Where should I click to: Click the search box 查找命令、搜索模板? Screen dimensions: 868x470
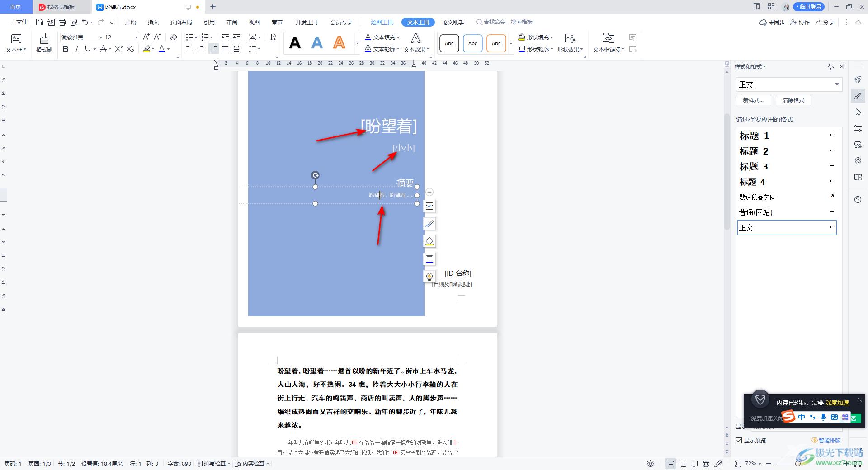[505, 22]
